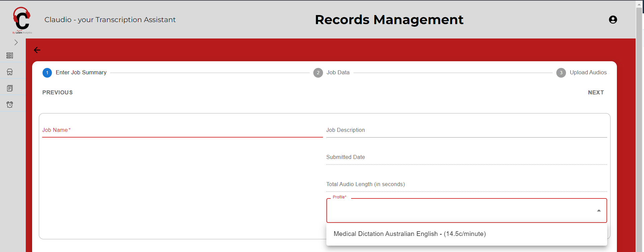Click the documents icon in sidebar
Screen dimensions: 644x252
(x=10, y=88)
